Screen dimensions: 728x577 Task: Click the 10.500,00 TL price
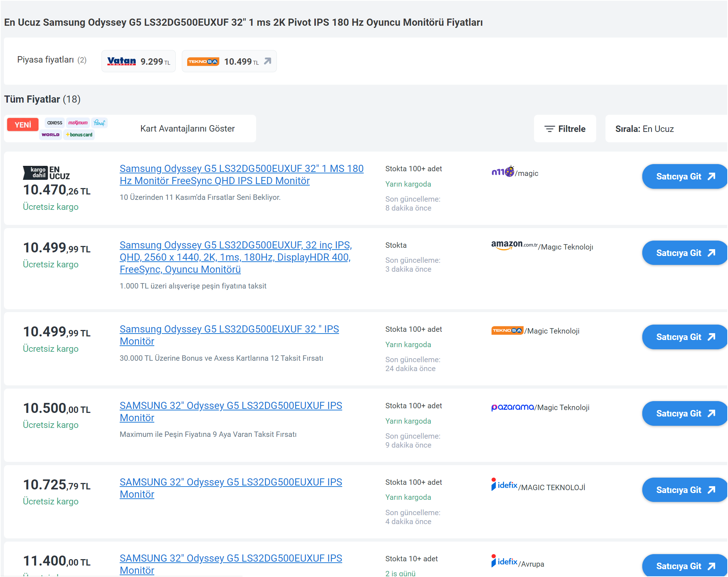pos(57,408)
